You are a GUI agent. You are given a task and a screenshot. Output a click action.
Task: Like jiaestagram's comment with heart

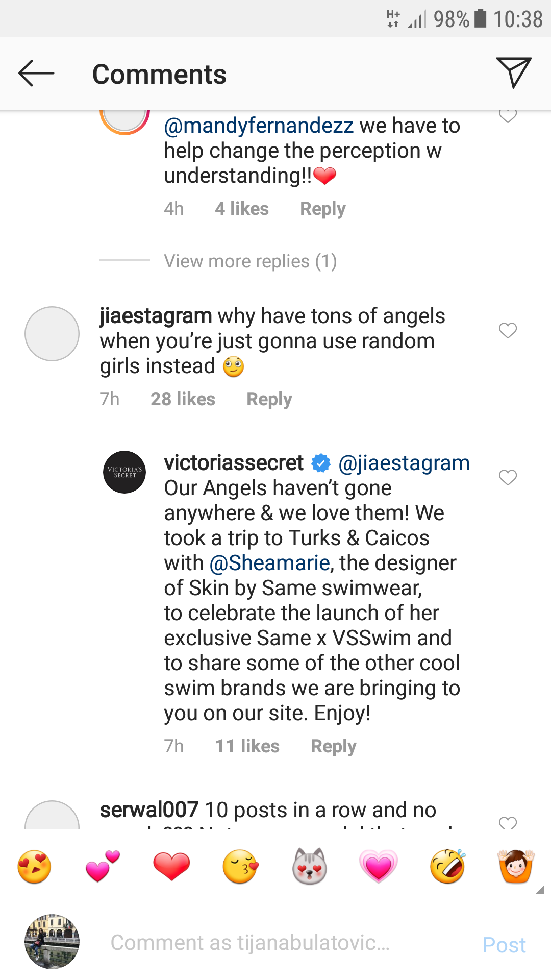(x=508, y=331)
